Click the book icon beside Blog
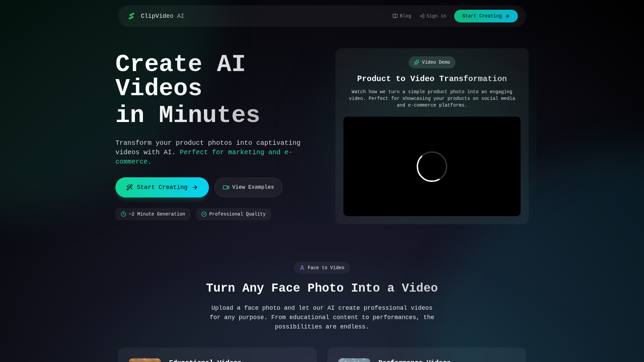This screenshot has width=644, height=362. (x=395, y=16)
